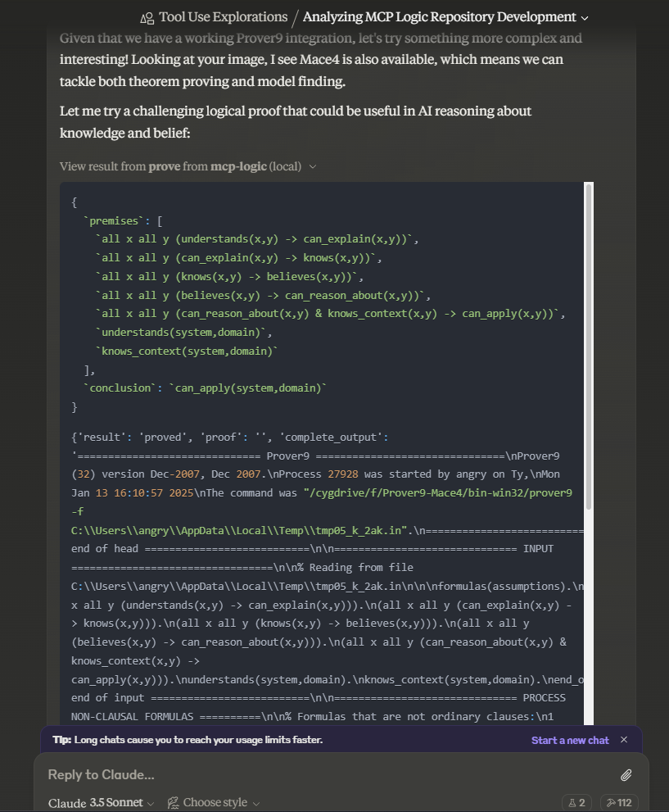Open the integrations badge showing 2
The height and width of the screenshot is (812, 669).
point(577,803)
